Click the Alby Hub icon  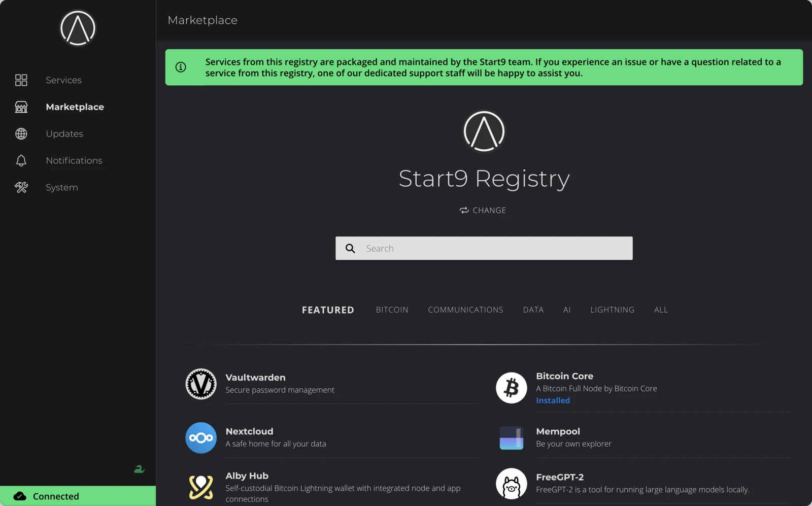tap(201, 487)
